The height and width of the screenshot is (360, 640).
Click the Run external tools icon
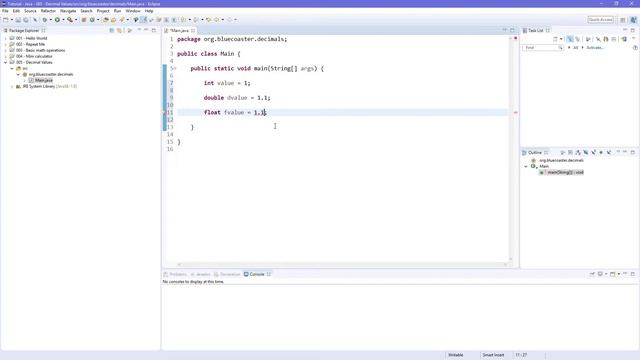coord(70,20)
